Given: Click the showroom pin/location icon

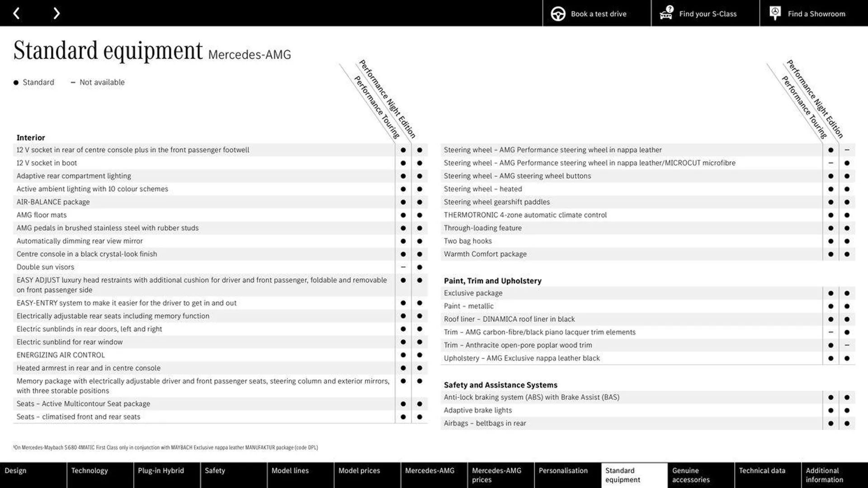Looking at the screenshot, I should pos(775,13).
